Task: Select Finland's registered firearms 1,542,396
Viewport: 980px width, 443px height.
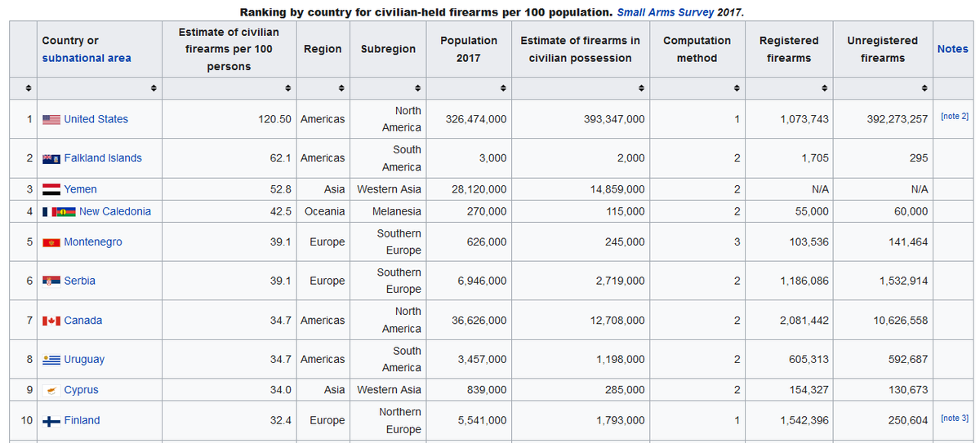Action: tap(804, 421)
